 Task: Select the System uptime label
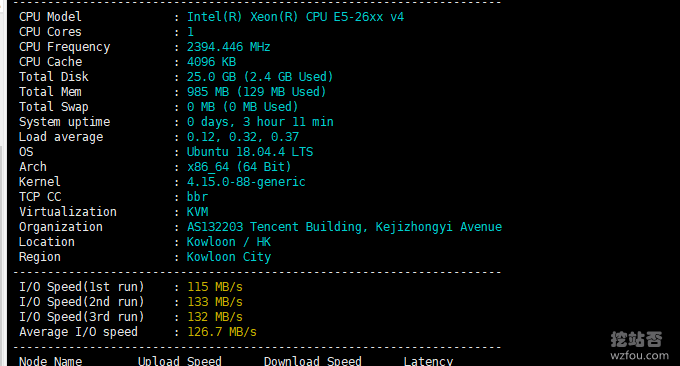tap(64, 122)
